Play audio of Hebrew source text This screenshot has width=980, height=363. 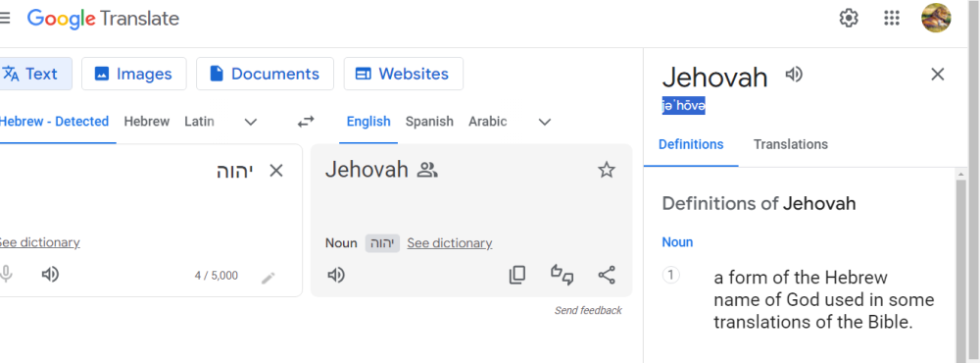point(50,274)
